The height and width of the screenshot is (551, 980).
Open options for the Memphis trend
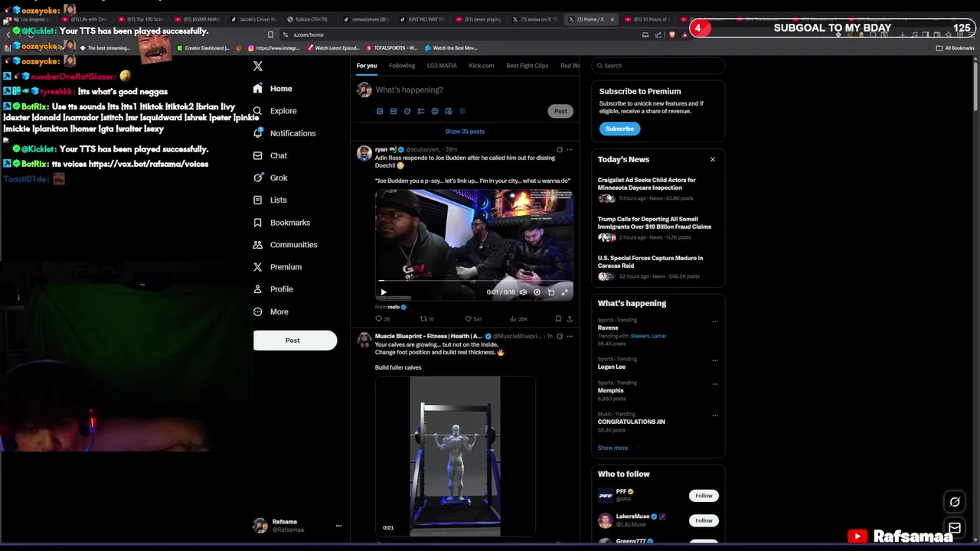715,384
